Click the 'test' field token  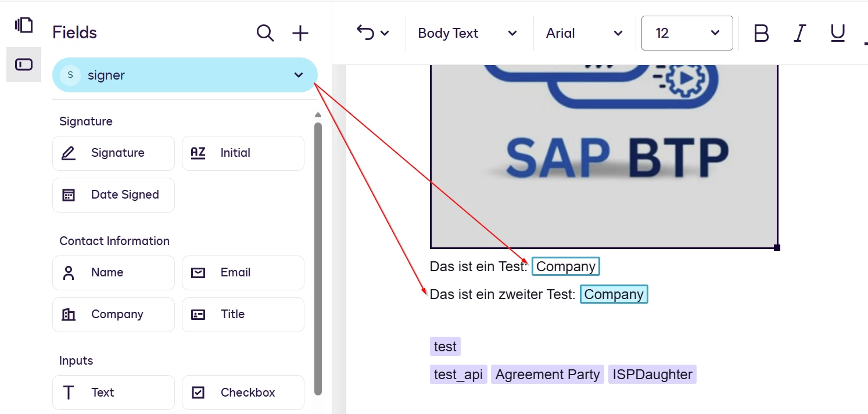point(445,347)
